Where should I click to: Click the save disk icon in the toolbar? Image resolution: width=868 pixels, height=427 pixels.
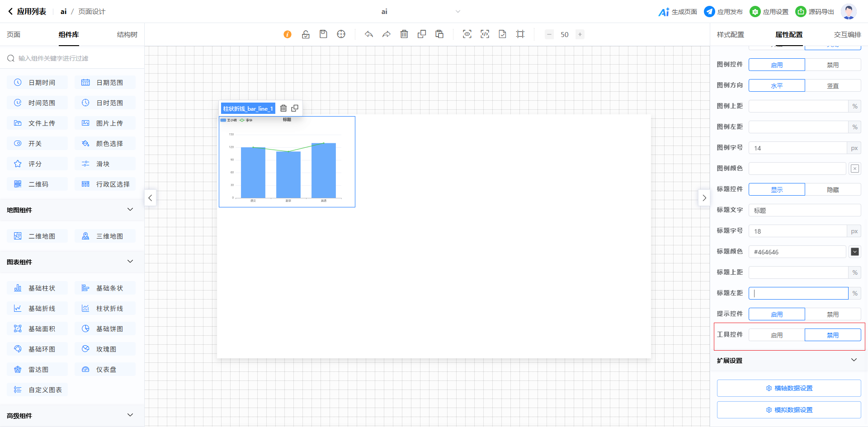(323, 34)
